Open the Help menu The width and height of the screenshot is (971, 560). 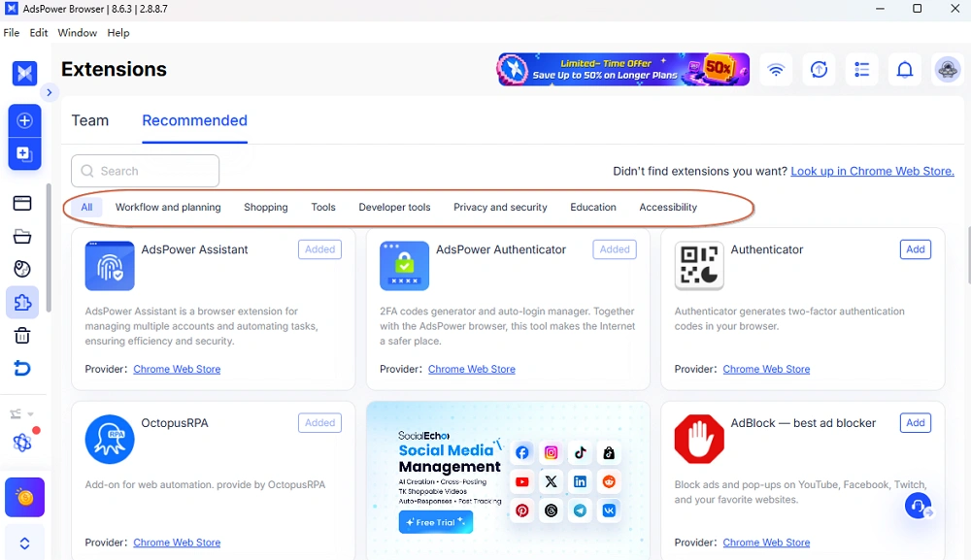118,33
